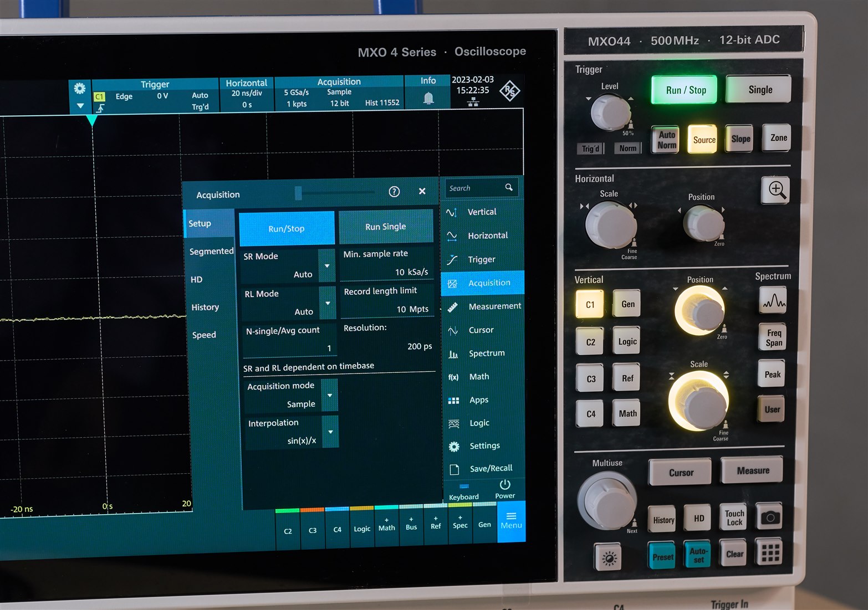Open Interpolation dropdown
This screenshot has height=610, width=868.
click(x=330, y=432)
